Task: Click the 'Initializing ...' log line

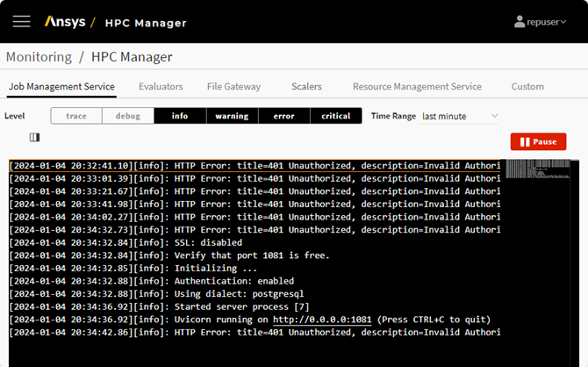Action: click(133, 269)
